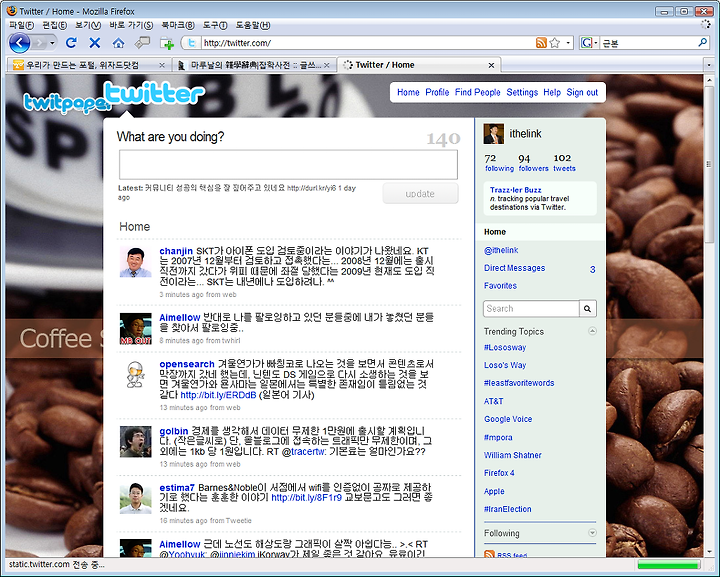Go back with the Firefox back arrow
Image resolution: width=720 pixels, height=577 pixels.
tap(19, 43)
